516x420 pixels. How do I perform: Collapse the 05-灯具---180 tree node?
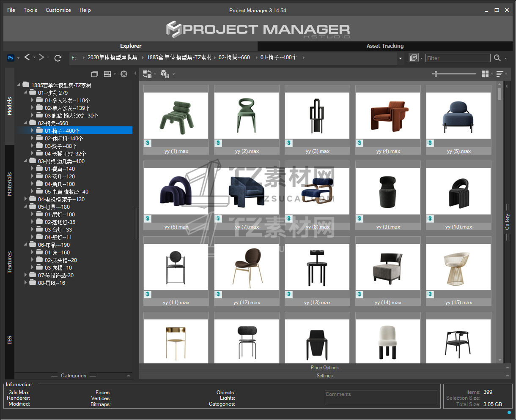[25, 207]
